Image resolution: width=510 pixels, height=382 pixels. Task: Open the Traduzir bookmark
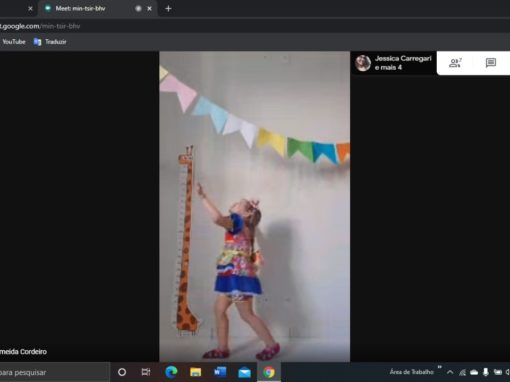coord(50,42)
